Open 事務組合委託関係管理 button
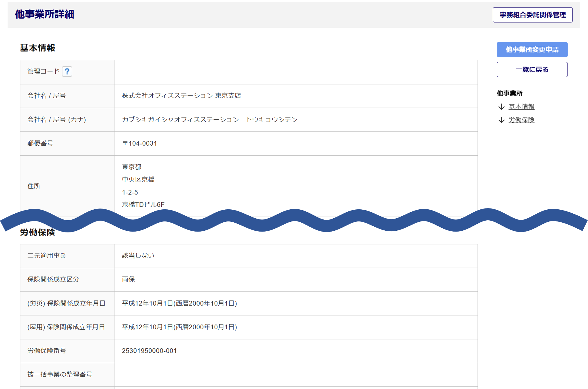This screenshot has height=389, width=588. [x=532, y=15]
